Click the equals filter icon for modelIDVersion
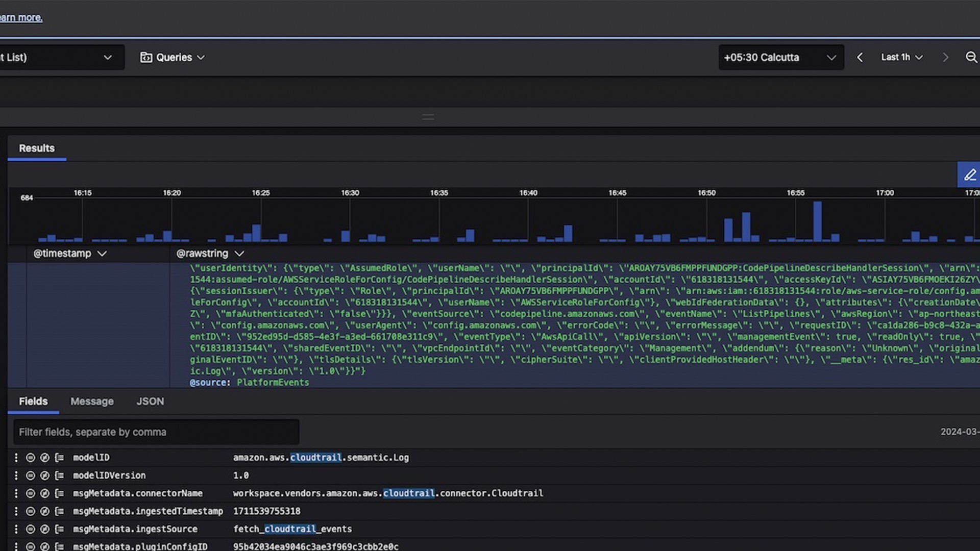The image size is (980, 551). [x=31, y=475]
